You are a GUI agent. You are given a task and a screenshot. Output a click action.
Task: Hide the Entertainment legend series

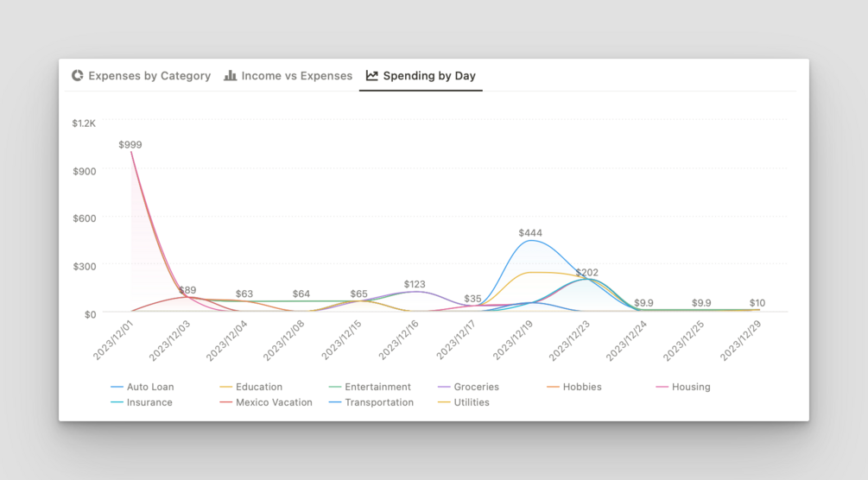370,387
